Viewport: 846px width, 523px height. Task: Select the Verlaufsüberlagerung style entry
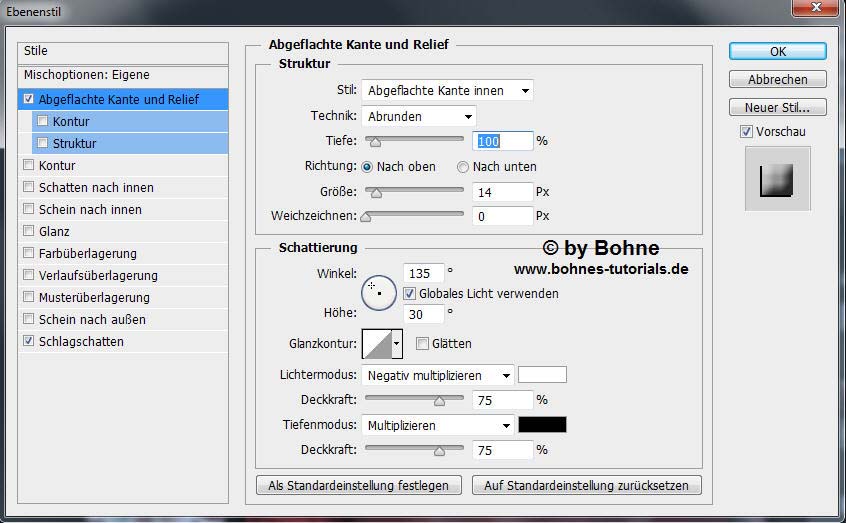(98, 276)
